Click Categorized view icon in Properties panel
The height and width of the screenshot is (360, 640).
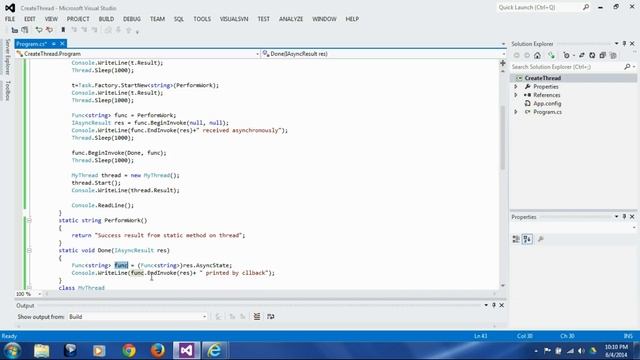(516, 239)
